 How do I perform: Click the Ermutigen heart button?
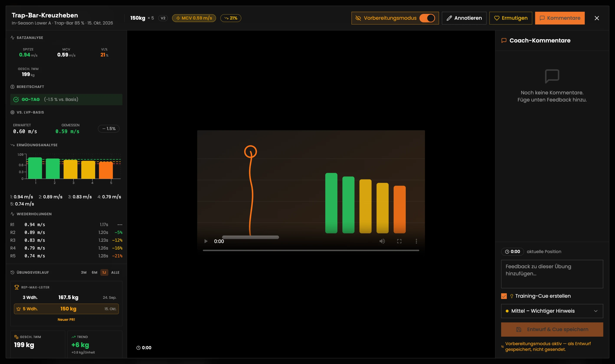pos(510,18)
